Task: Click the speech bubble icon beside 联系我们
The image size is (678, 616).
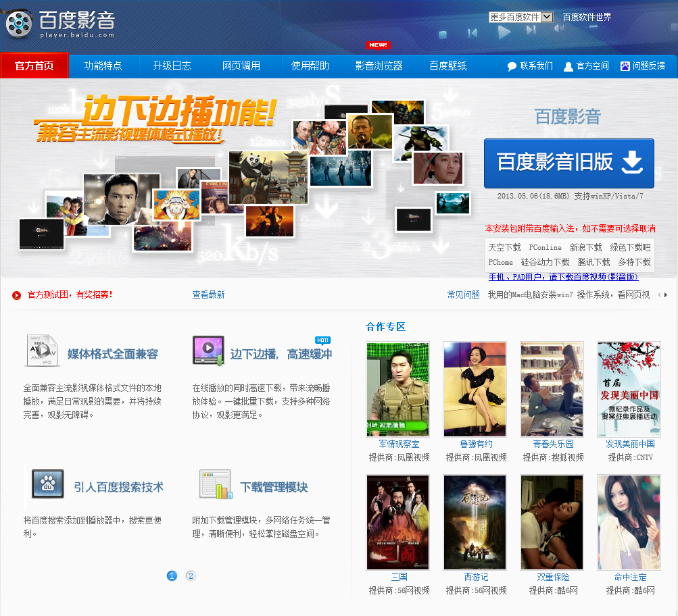Action: coord(512,66)
